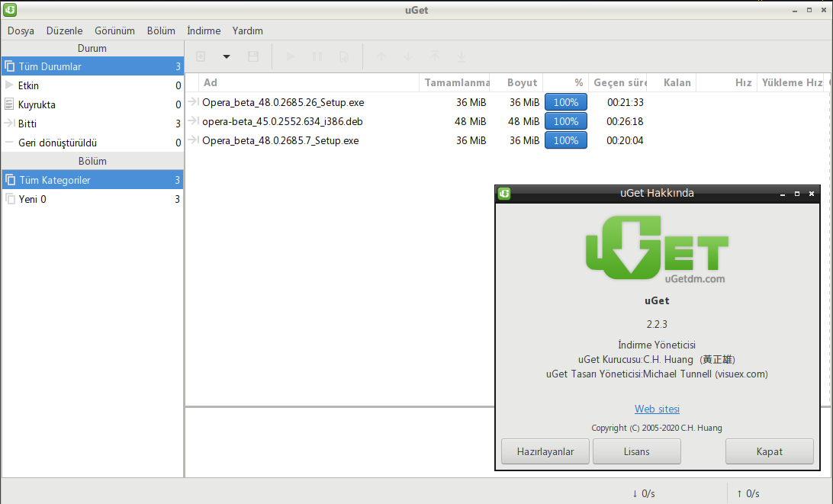Close the uGet Hakkında dialog window
The height and width of the screenshot is (504, 833).
point(811,194)
